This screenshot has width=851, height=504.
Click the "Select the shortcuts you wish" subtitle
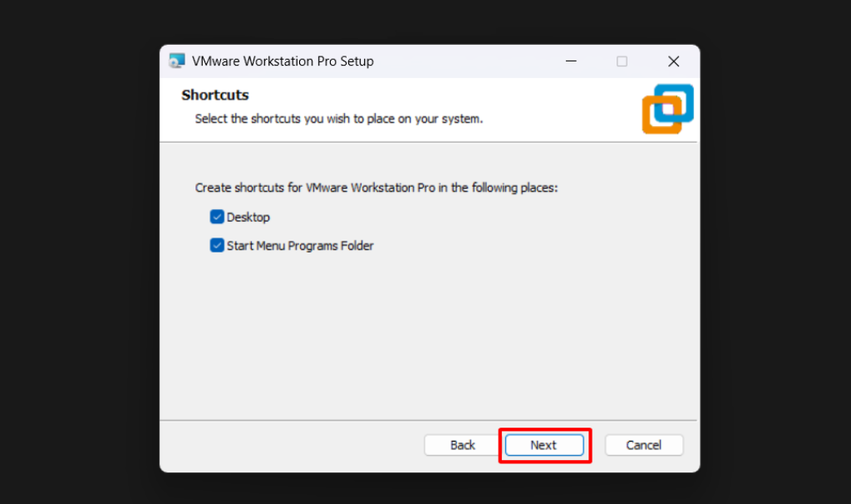coord(338,119)
